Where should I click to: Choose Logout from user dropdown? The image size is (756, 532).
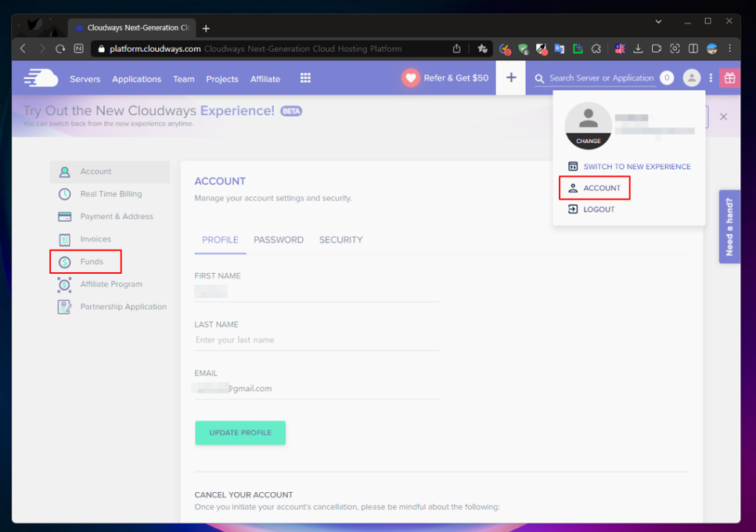pyautogui.click(x=592, y=209)
